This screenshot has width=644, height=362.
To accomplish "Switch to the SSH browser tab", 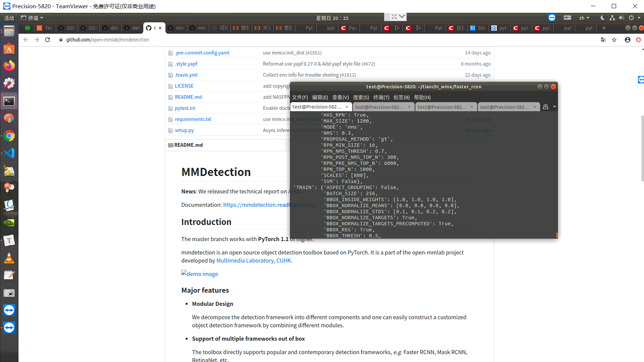I will (x=478, y=28).
